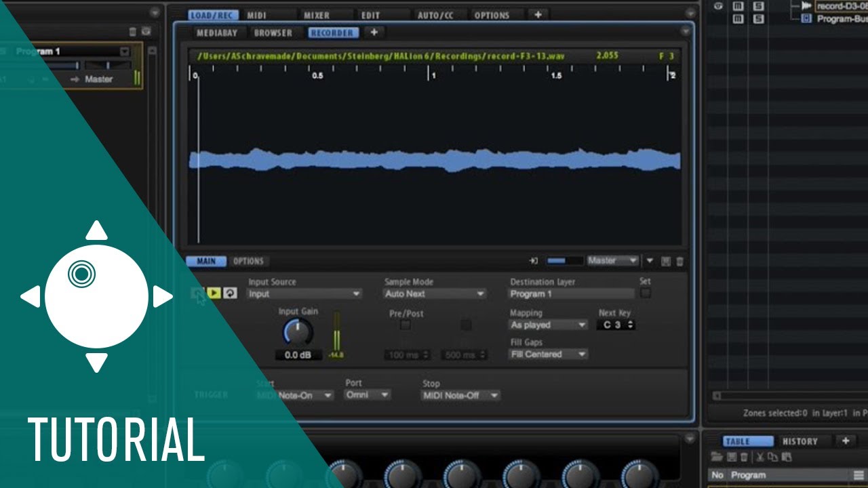Click the blue waveform display
This screenshot has width=868, height=488.
coord(435,161)
